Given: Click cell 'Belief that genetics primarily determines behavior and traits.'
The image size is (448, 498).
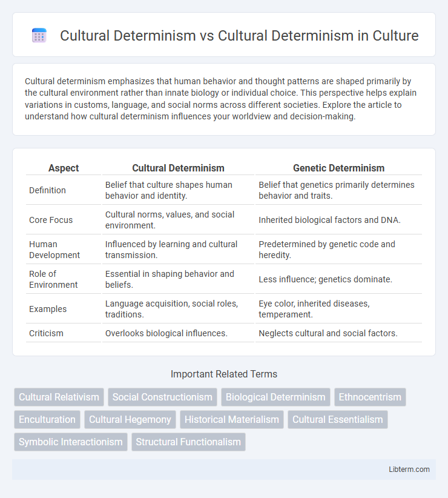Looking at the screenshot, I should tap(339, 190).
